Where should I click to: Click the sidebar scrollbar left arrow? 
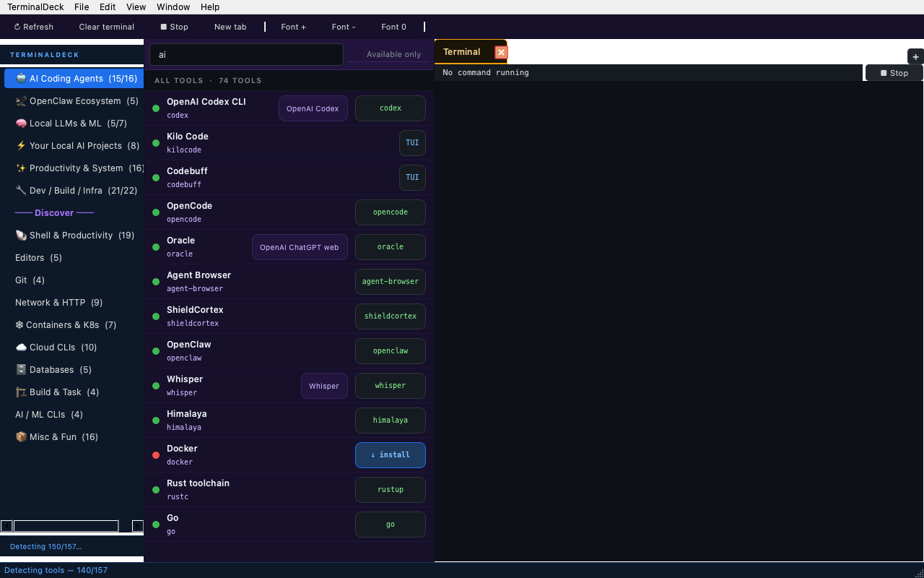pos(6,526)
